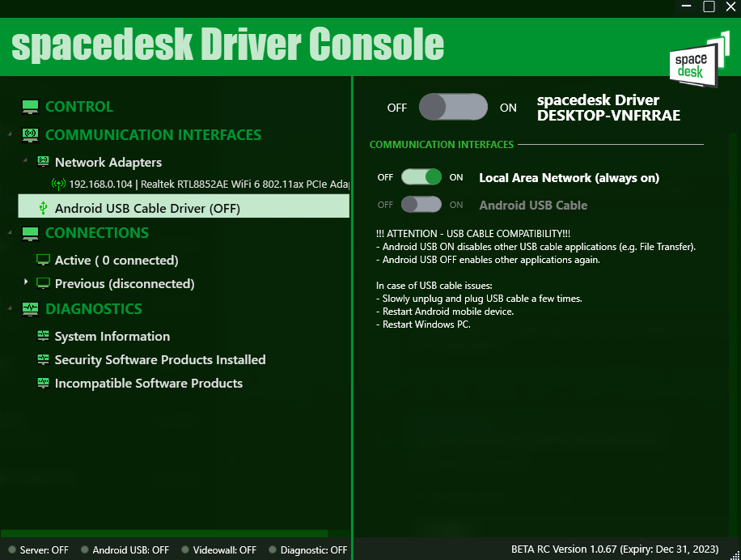This screenshot has width=741, height=560.
Task: Click the Diagnostic: OFF status text
Action: [314, 550]
